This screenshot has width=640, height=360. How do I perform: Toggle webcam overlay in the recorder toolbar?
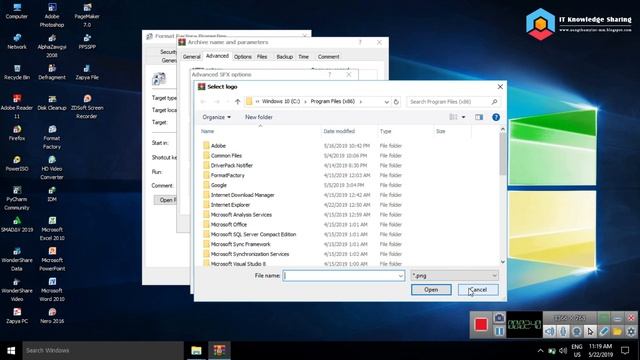click(x=577, y=331)
